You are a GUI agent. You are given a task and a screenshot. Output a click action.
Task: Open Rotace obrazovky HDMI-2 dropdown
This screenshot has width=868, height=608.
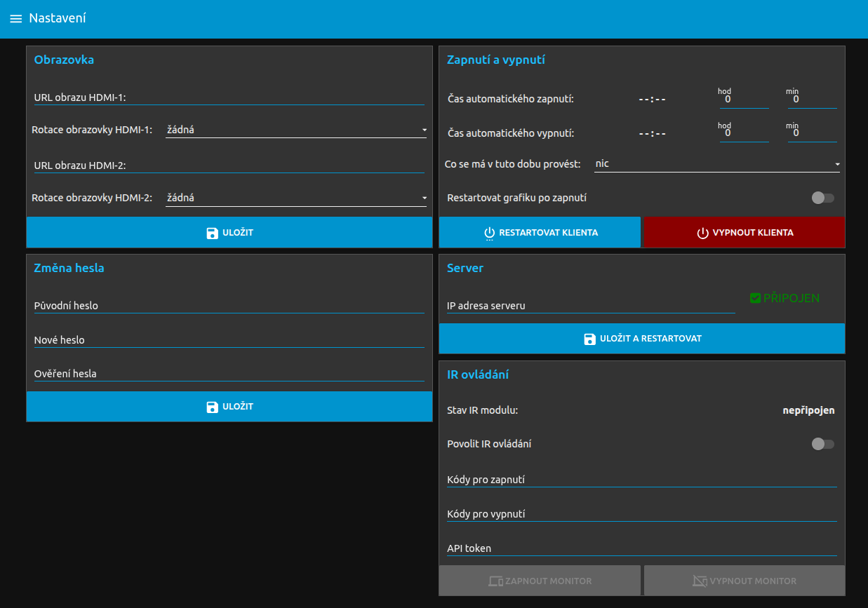pyautogui.click(x=295, y=198)
